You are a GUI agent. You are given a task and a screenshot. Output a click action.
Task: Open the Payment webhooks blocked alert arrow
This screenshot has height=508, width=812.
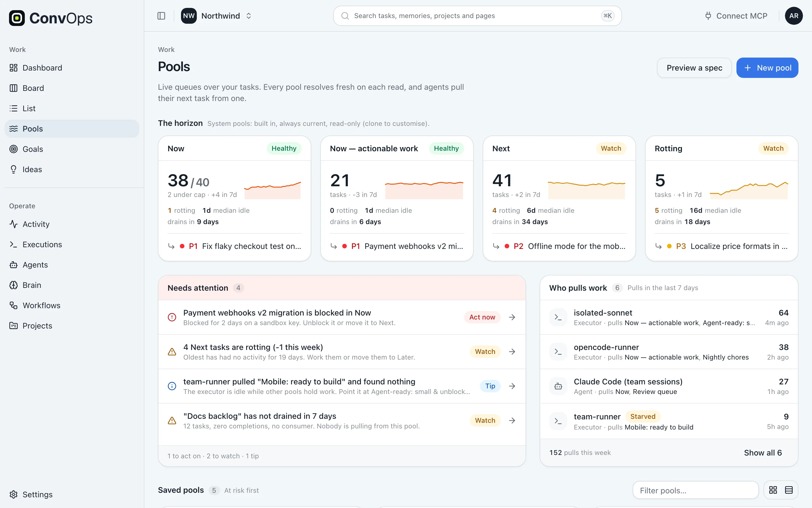pyautogui.click(x=512, y=317)
